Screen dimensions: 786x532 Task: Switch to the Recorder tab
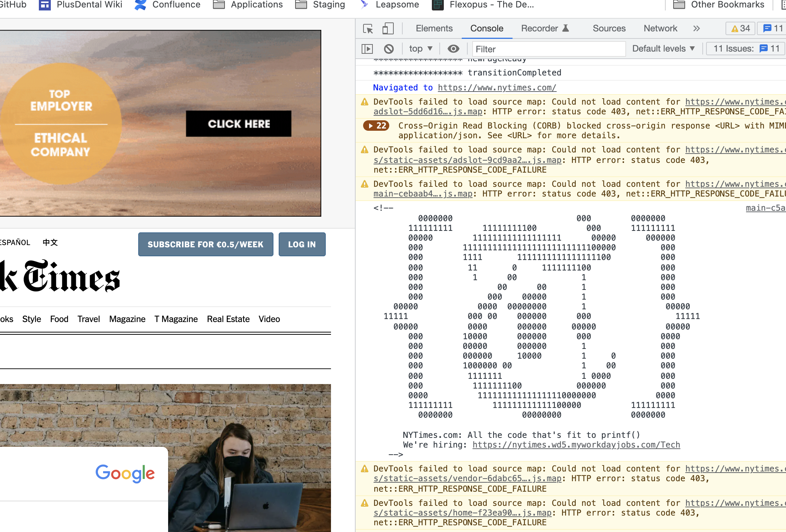tap(545, 28)
